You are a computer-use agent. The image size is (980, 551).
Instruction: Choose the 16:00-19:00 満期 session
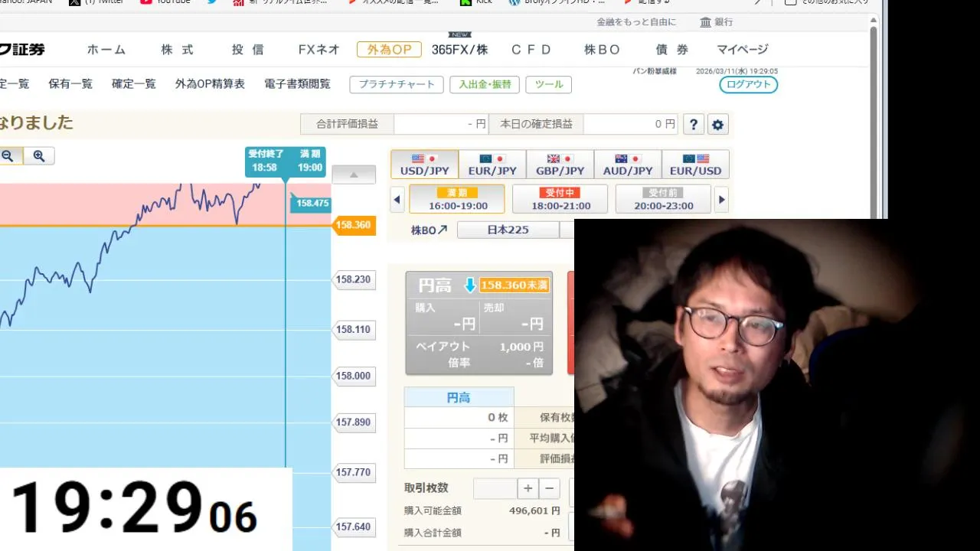(x=457, y=199)
